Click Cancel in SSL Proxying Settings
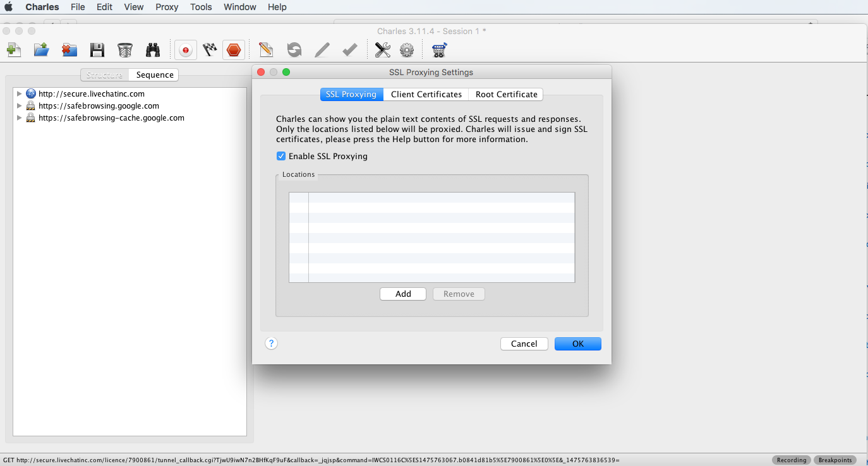Screen dimensions: 868x466 click(x=524, y=344)
